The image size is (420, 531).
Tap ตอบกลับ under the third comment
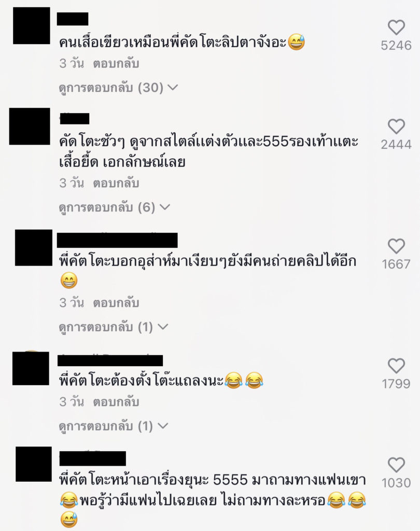tap(116, 303)
